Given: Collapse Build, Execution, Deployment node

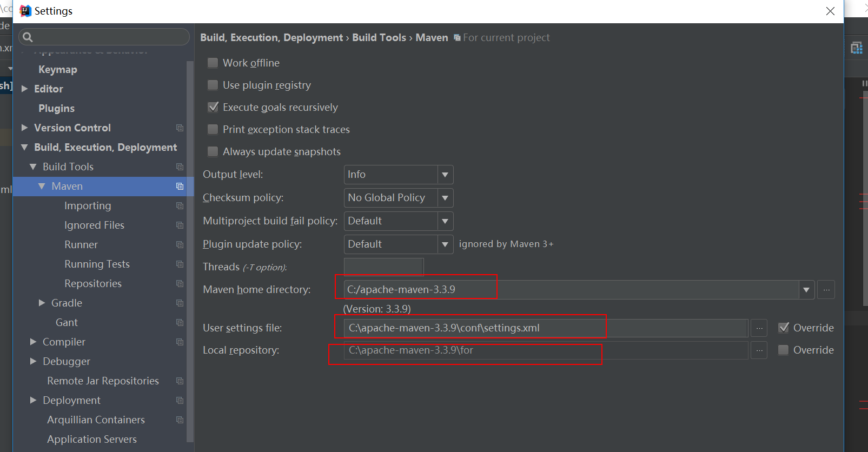Looking at the screenshot, I should pos(24,147).
